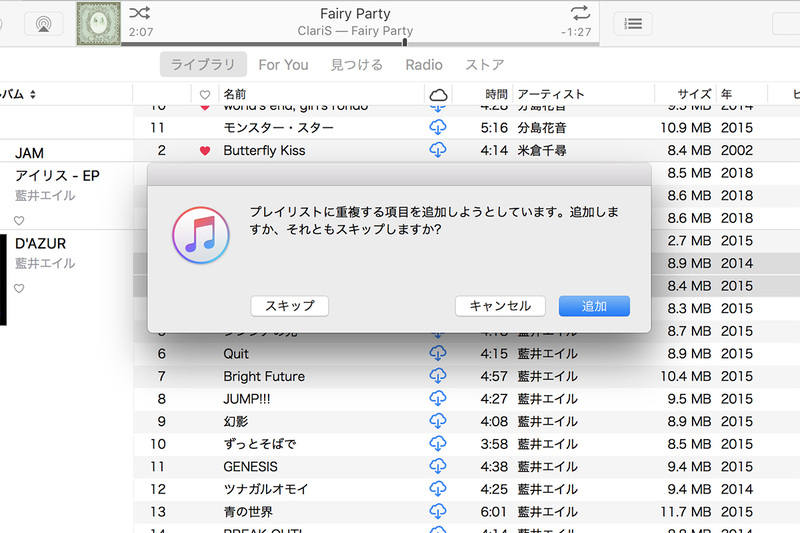Download Bright Future from iCloud
This screenshot has width=800, height=533.
(x=438, y=376)
